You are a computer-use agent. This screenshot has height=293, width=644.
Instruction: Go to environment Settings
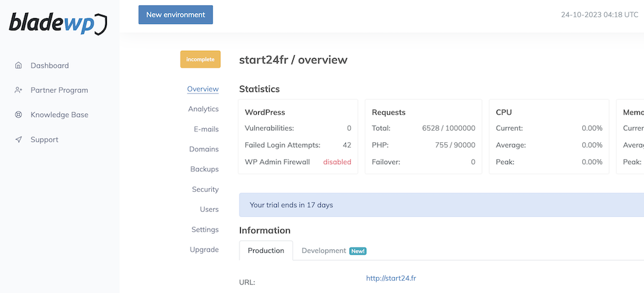[x=205, y=229]
